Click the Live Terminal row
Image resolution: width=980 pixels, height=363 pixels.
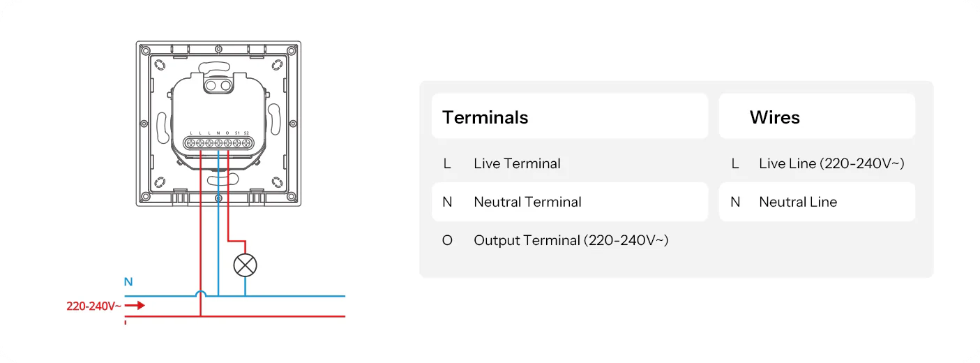click(x=517, y=163)
